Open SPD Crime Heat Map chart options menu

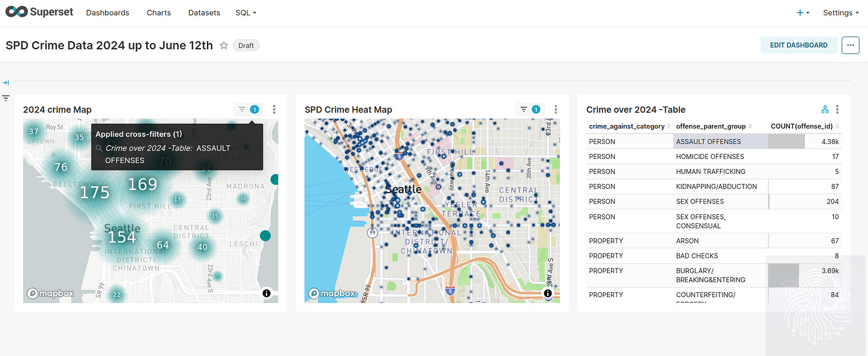point(556,110)
